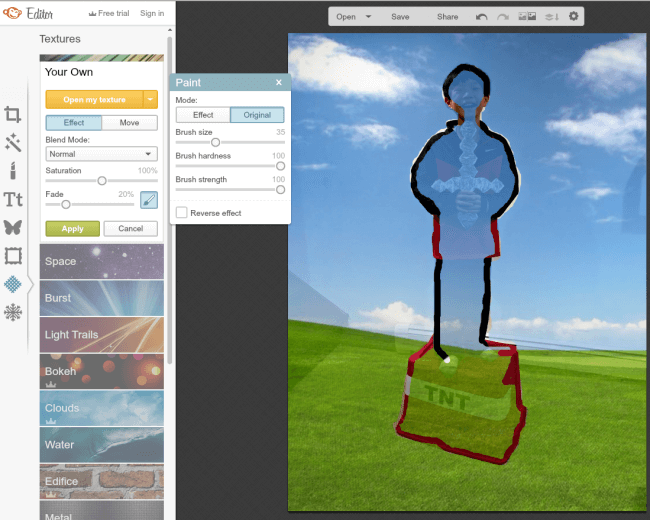Image resolution: width=650 pixels, height=520 pixels.
Task: Select Move toggle in Your Own panel
Action: pos(129,123)
